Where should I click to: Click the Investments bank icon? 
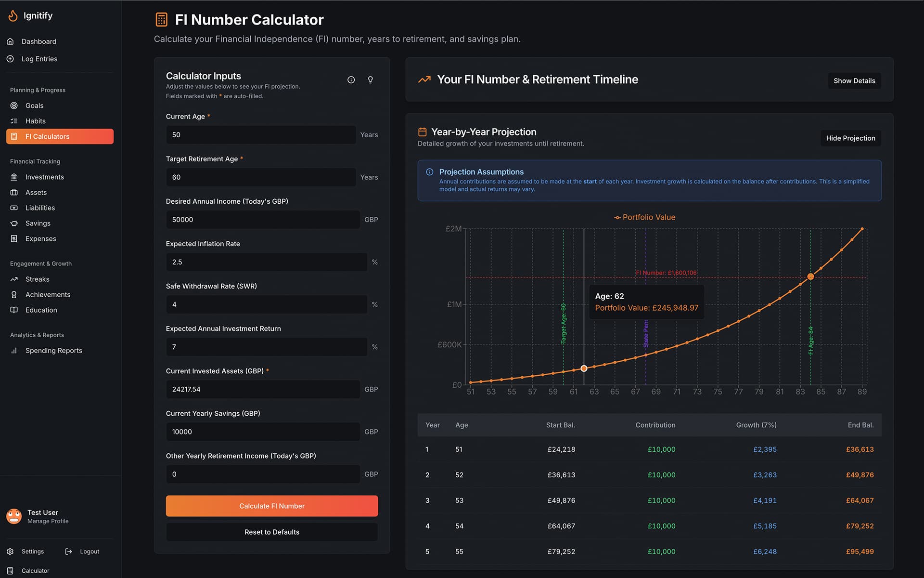click(x=14, y=177)
